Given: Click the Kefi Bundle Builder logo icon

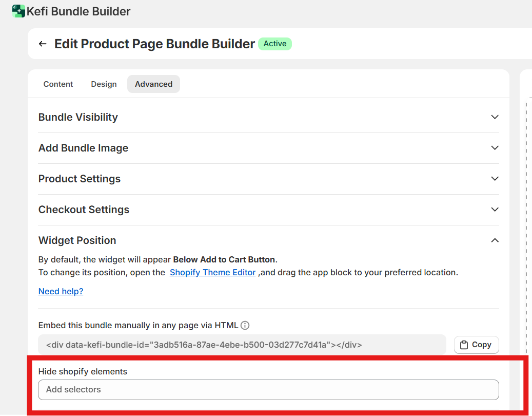Looking at the screenshot, I should [x=18, y=11].
